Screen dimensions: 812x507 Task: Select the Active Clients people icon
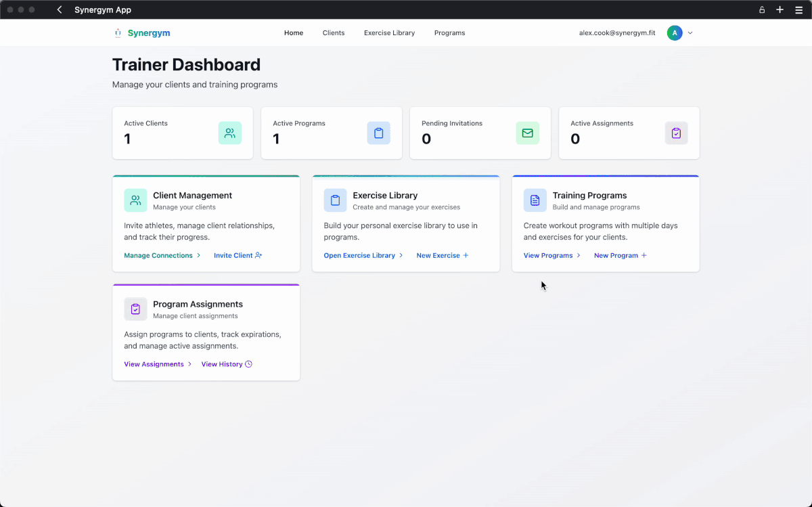pos(230,133)
